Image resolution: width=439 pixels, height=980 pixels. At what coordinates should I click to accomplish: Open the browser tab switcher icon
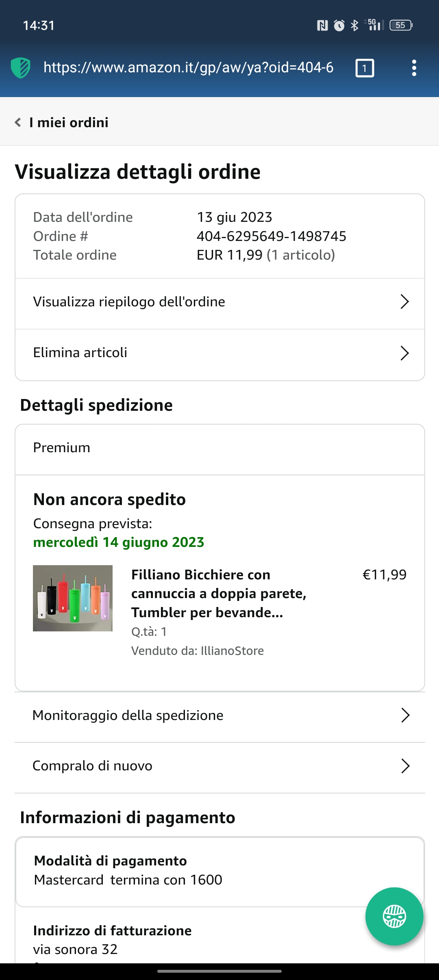tap(365, 68)
